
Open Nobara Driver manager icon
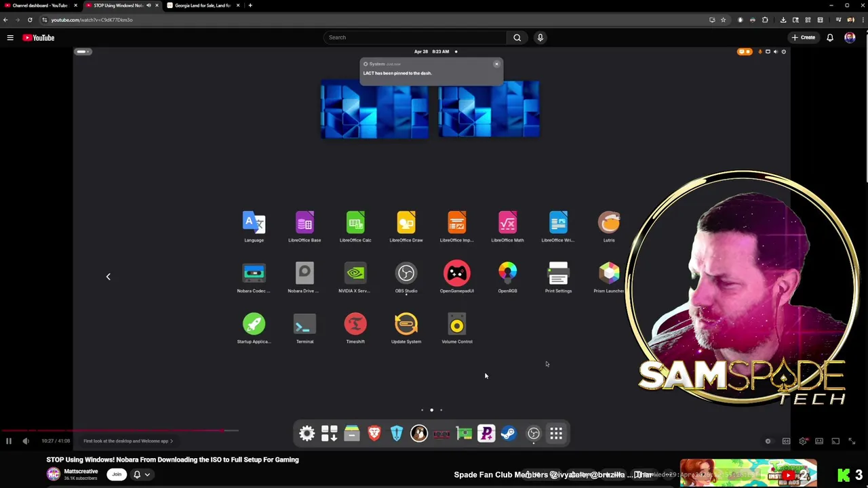point(304,277)
